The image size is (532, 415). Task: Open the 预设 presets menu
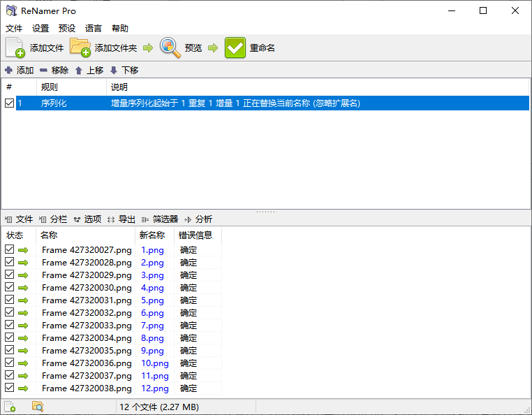point(67,28)
